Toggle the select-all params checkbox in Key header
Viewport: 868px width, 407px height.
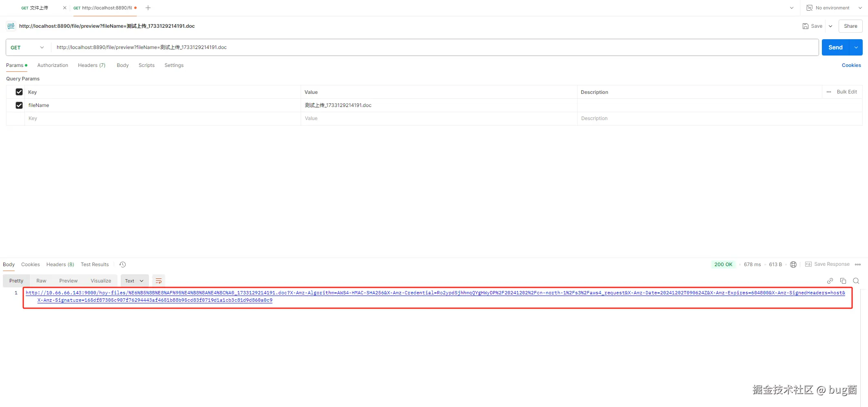point(19,92)
